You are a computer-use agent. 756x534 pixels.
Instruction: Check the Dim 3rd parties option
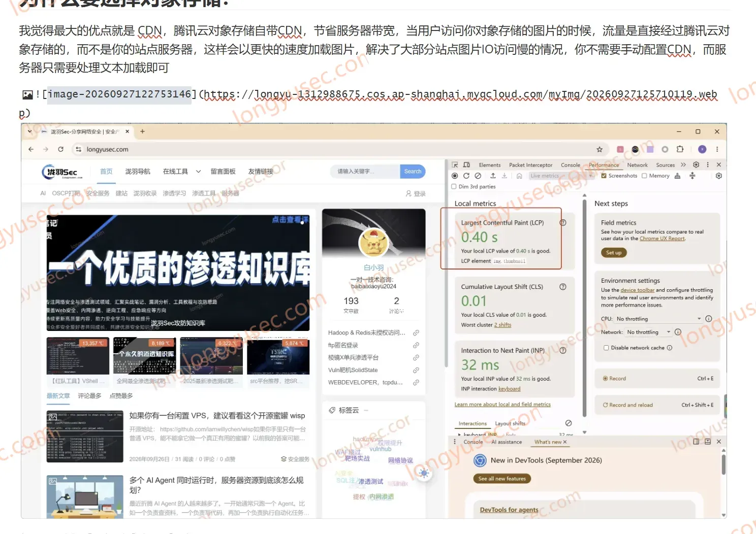pos(454,187)
